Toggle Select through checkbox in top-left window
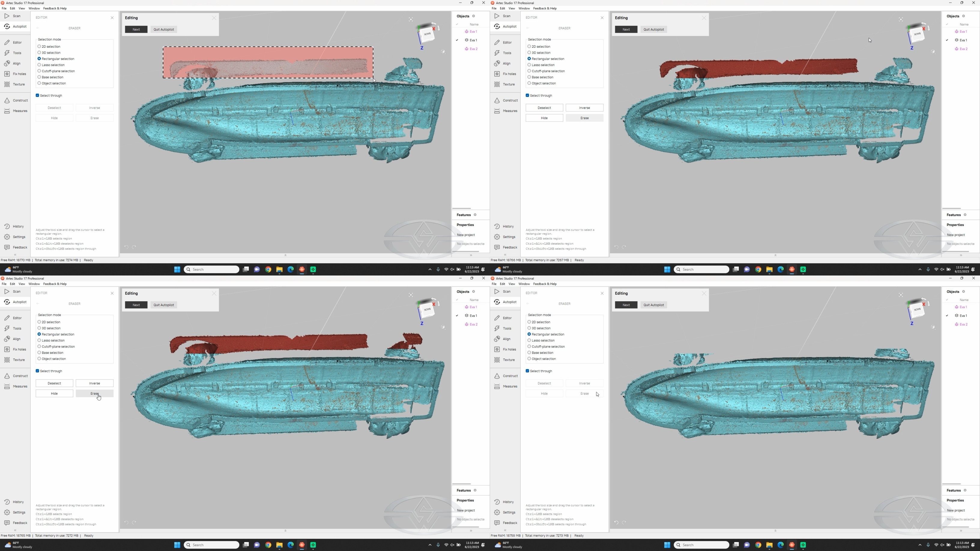The image size is (980, 551). 37,95
